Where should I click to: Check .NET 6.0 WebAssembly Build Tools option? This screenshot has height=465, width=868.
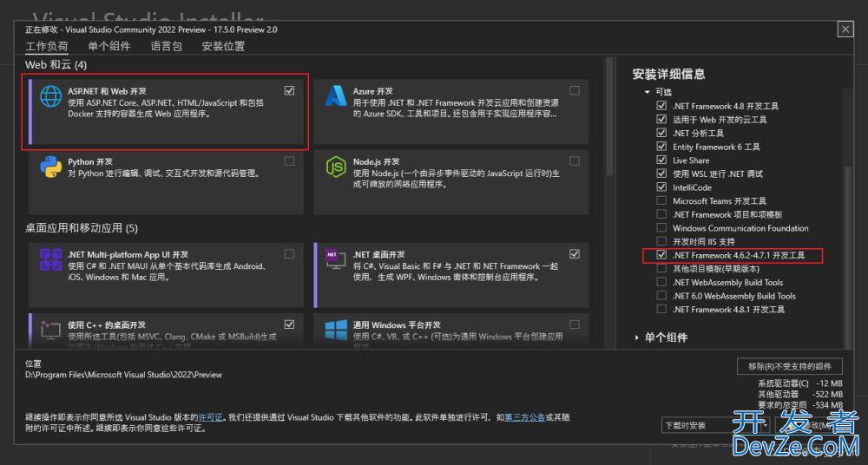661,296
